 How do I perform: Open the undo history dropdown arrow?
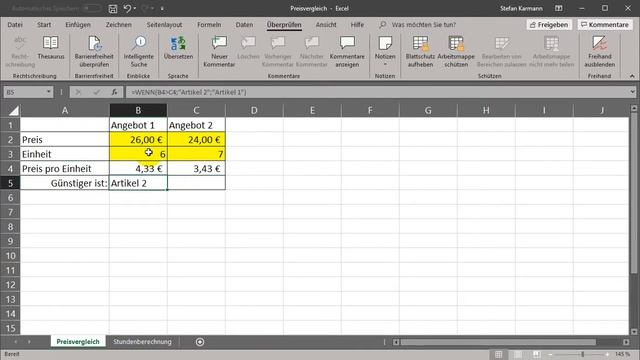click(x=135, y=9)
